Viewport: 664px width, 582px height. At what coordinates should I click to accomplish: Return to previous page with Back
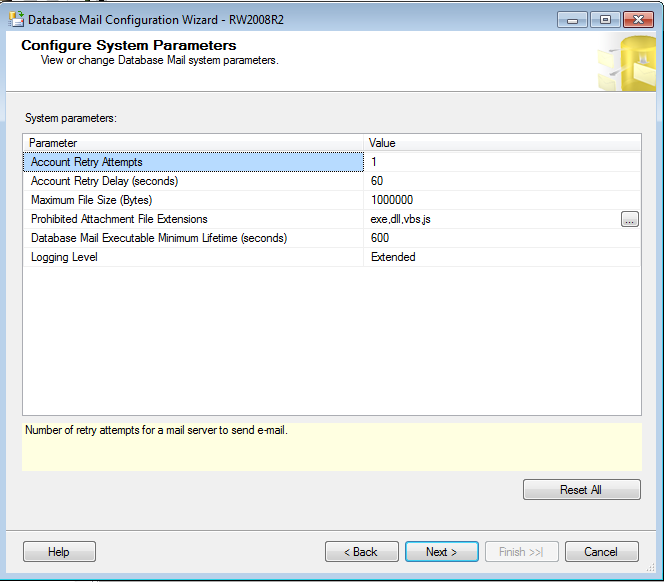362,552
